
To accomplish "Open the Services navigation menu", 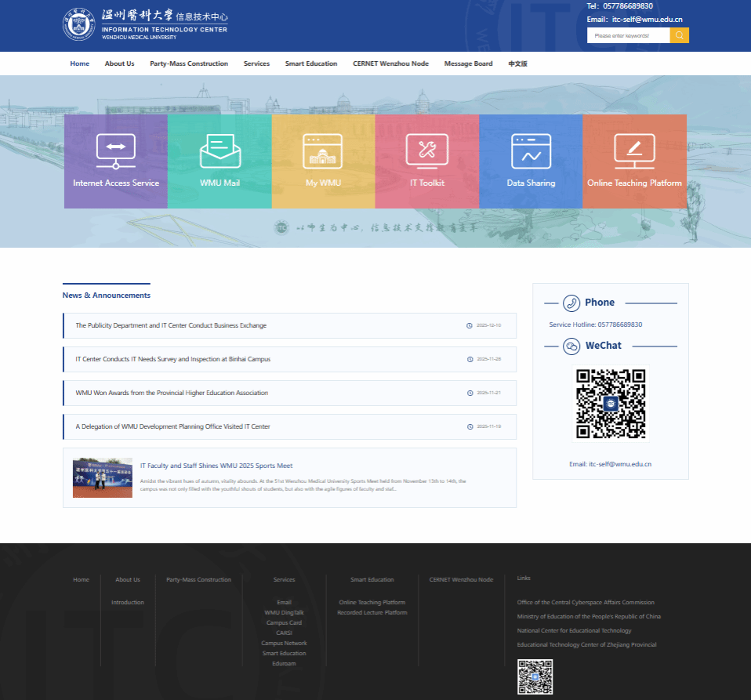I will coord(256,63).
